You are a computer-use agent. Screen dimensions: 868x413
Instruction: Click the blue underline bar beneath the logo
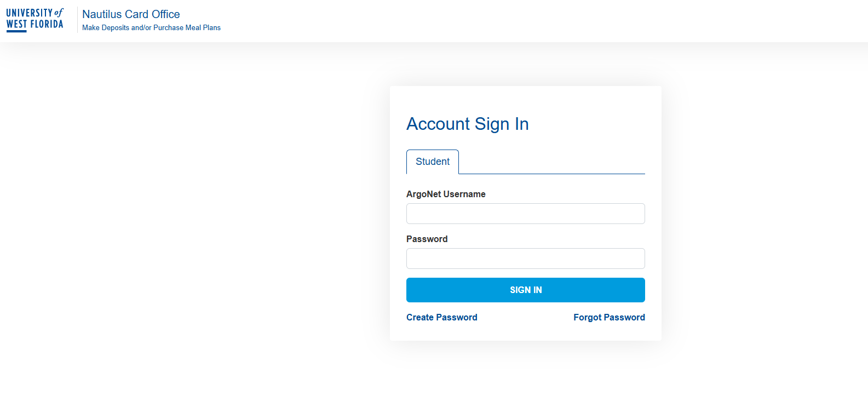click(x=16, y=31)
